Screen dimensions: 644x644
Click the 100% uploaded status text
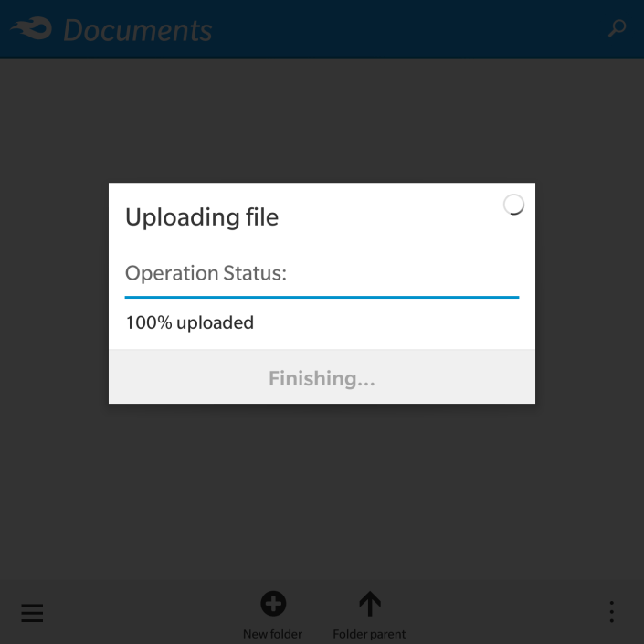pos(189,322)
